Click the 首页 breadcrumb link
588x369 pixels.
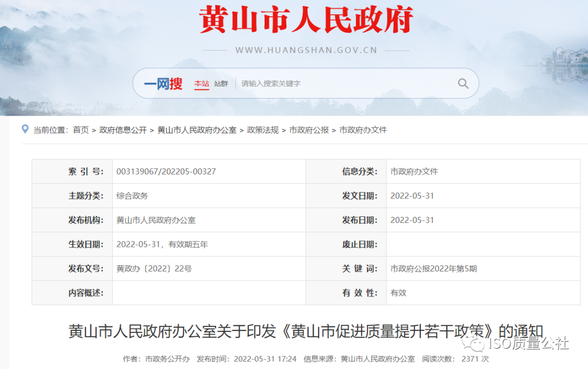point(80,130)
